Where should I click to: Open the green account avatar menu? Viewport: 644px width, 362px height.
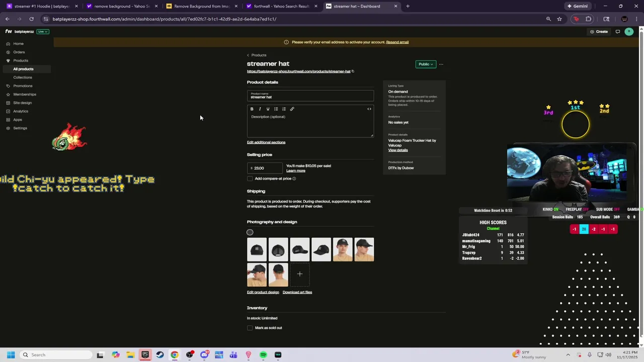pos(629,32)
